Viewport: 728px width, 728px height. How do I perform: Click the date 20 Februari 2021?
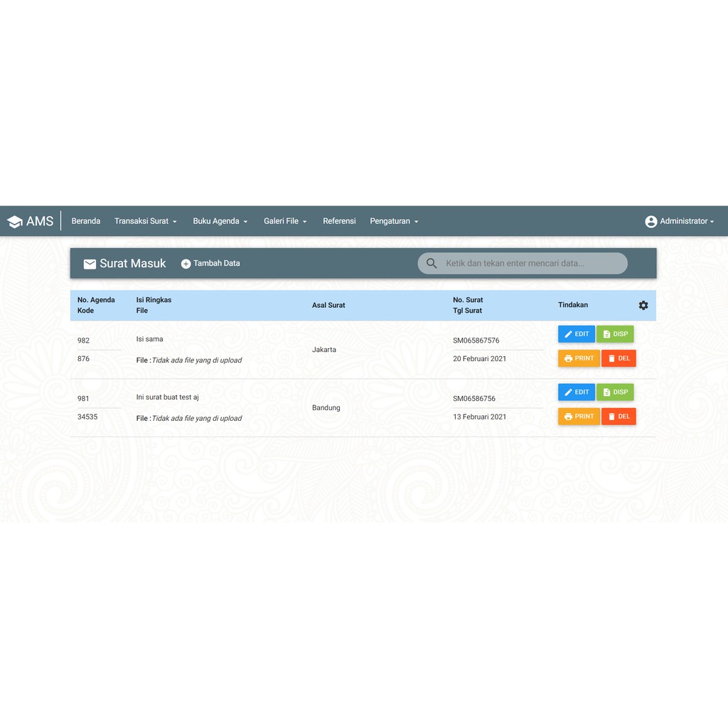(x=480, y=358)
